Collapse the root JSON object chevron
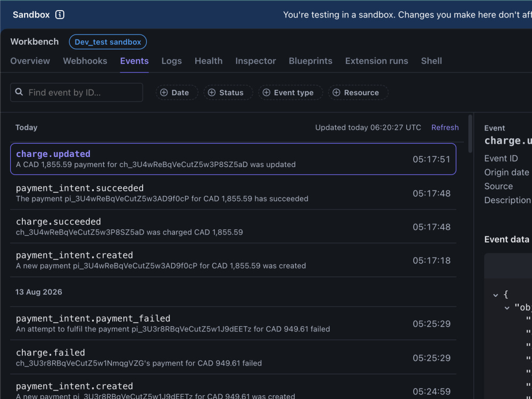The image size is (532, 399). point(495,295)
